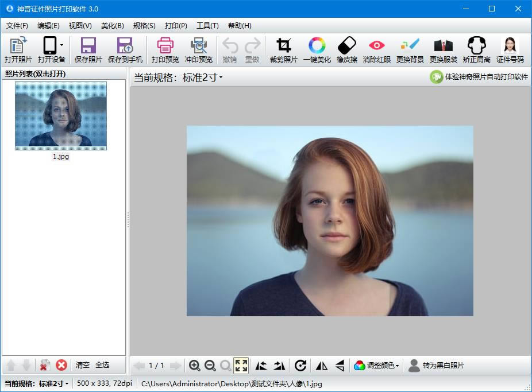532x392 pixels.
Task: Click the 1.jpg file name label
Action: click(x=61, y=157)
